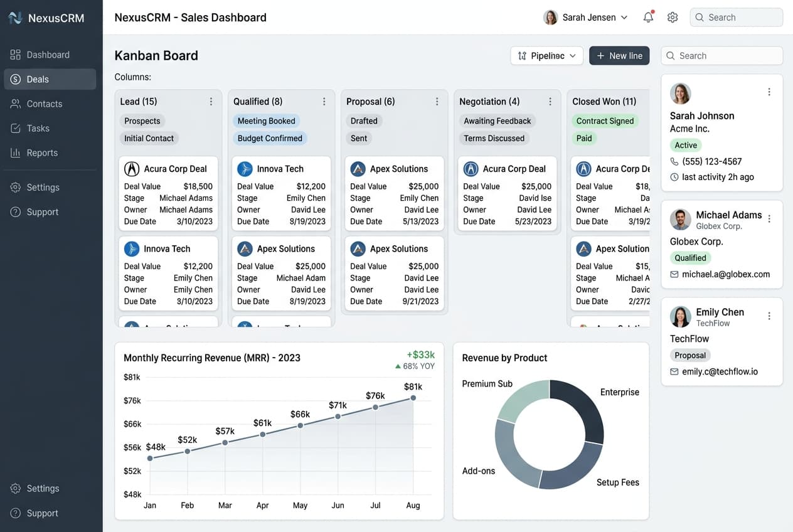Click Sarah Johnson's contact photo
Viewport: 793px width, 532px height.
click(x=680, y=93)
